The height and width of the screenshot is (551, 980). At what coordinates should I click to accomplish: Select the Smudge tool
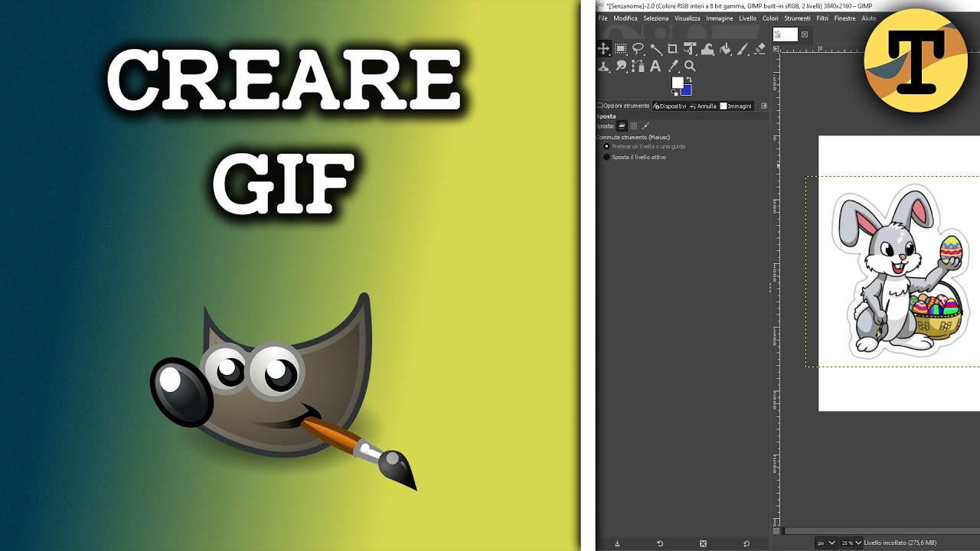tap(621, 67)
